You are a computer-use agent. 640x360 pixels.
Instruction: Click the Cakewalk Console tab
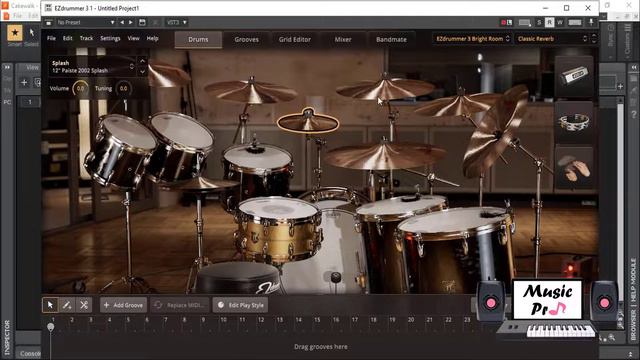coord(30,353)
